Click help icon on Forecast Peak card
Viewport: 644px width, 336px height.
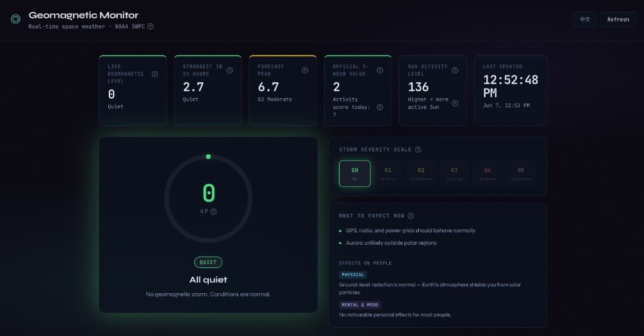pos(305,70)
